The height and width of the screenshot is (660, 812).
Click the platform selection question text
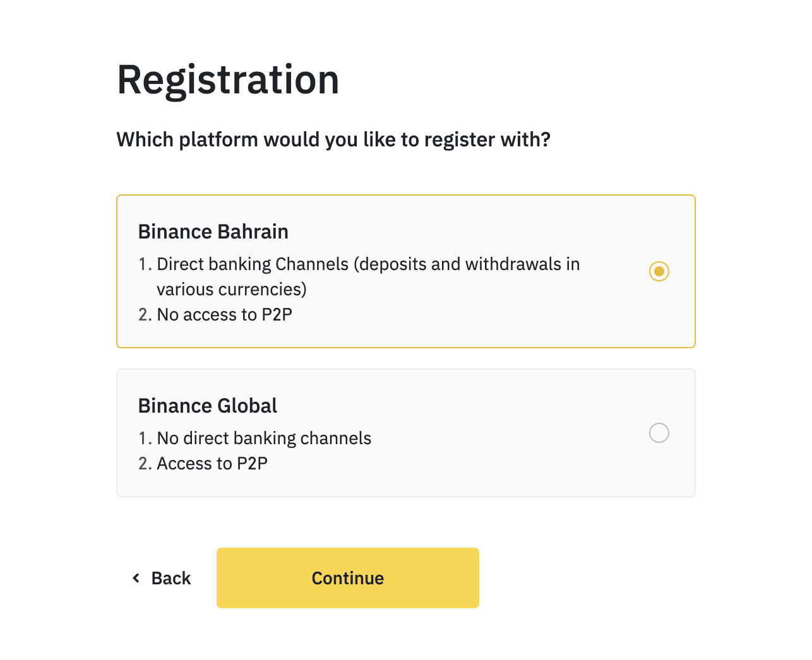tap(333, 139)
